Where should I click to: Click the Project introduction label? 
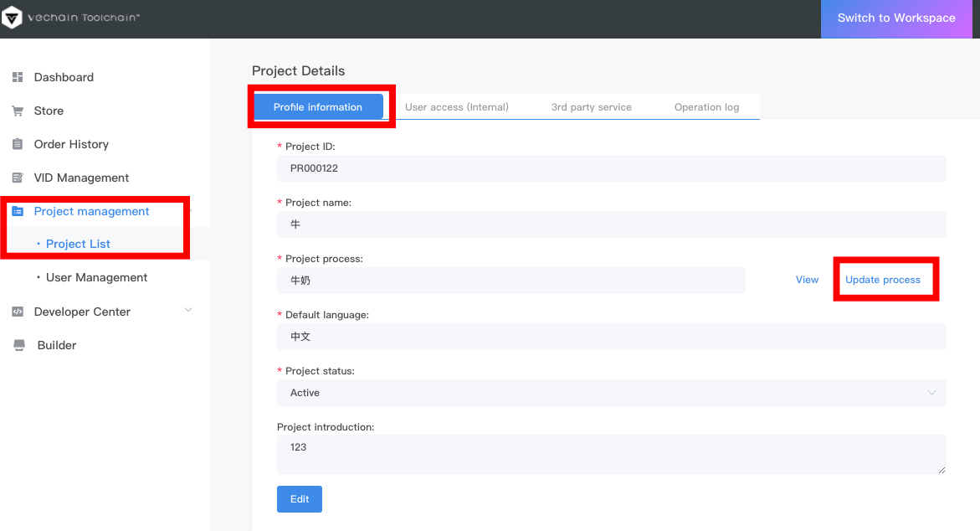point(326,427)
